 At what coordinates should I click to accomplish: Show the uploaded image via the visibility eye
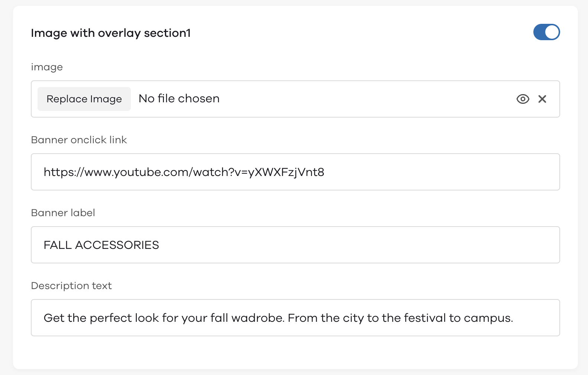tap(523, 99)
